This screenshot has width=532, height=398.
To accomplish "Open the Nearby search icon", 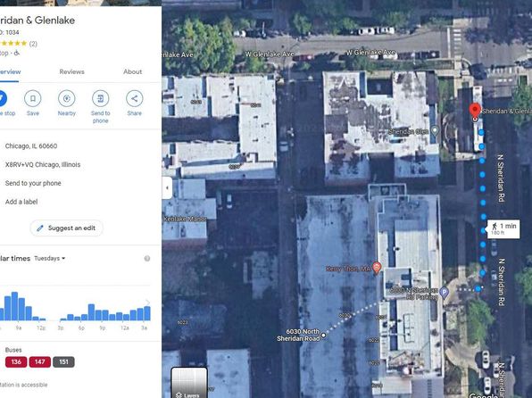I will point(66,98).
